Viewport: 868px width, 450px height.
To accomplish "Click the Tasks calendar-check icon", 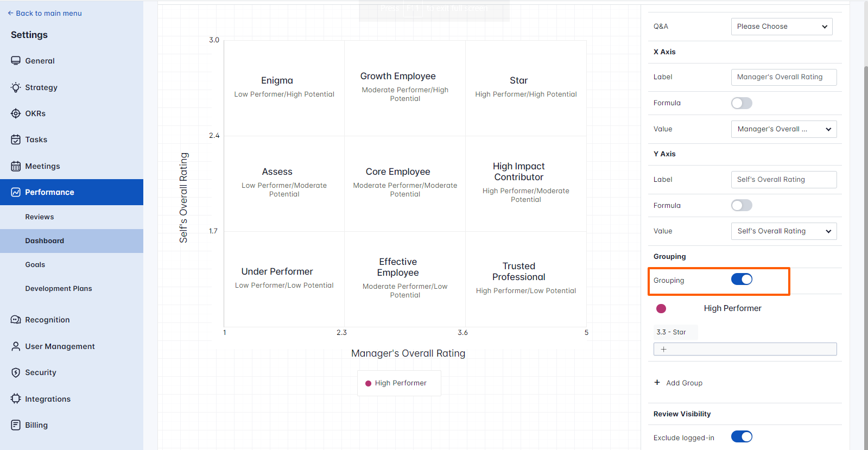I will (16, 140).
